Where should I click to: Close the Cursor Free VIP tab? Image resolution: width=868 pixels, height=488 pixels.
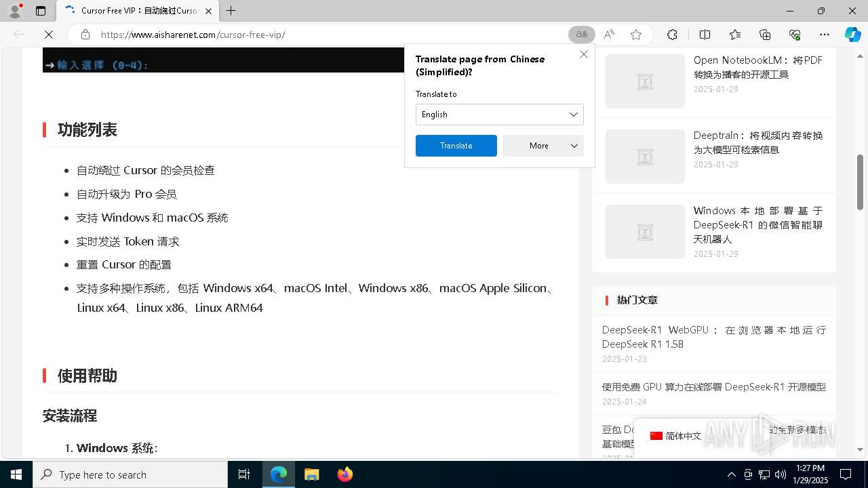tap(209, 11)
